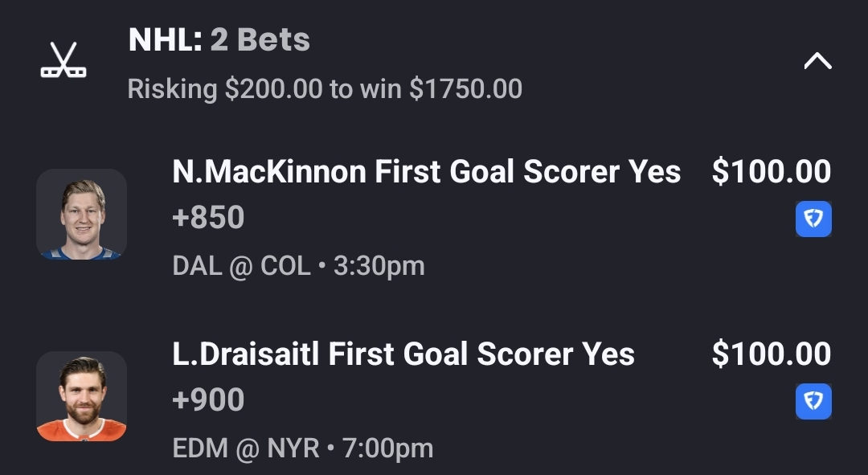Tap the sportsbook shield icon on Draisaitl bet
This screenshot has width=868, height=475.
tap(813, 401)
